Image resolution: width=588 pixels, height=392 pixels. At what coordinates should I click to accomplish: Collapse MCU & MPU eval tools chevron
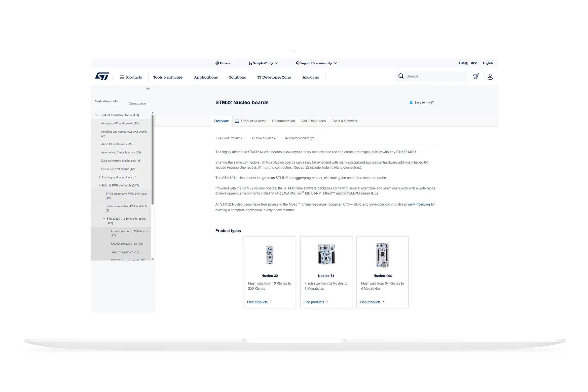pyautogui.click(x=99, y=185)
